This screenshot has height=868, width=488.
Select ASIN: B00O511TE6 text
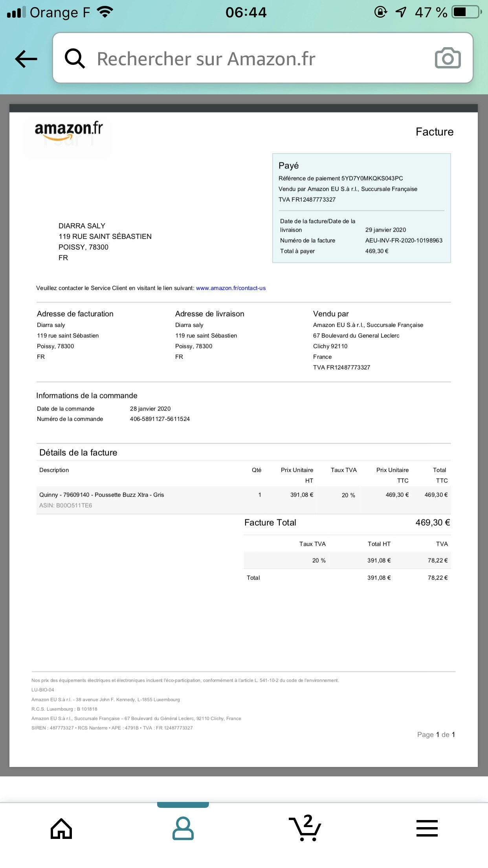[x=66, y=506]
